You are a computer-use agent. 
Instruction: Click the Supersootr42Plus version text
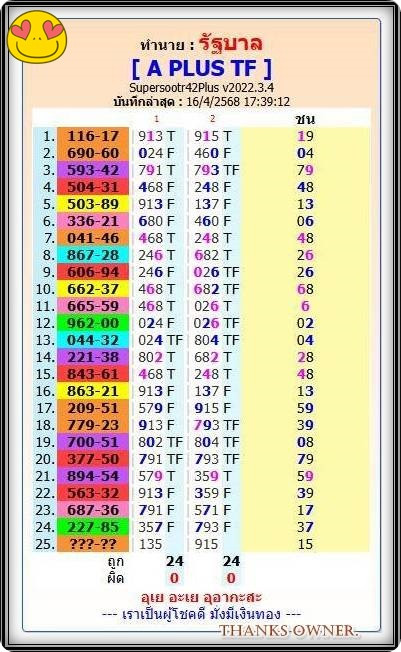201,88
